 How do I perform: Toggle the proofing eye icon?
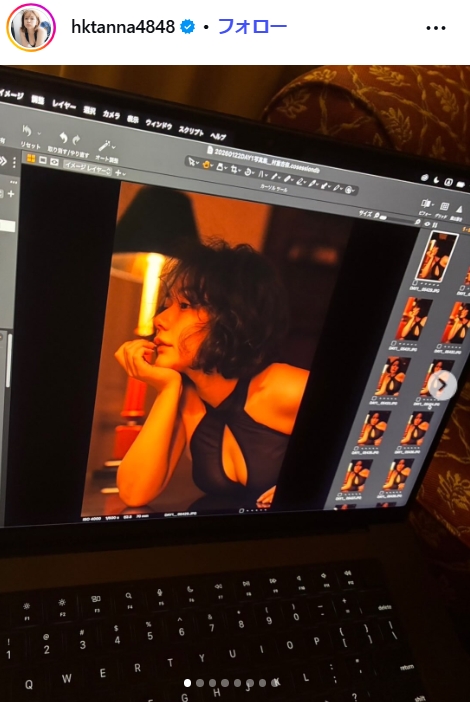tap(55, 162)
